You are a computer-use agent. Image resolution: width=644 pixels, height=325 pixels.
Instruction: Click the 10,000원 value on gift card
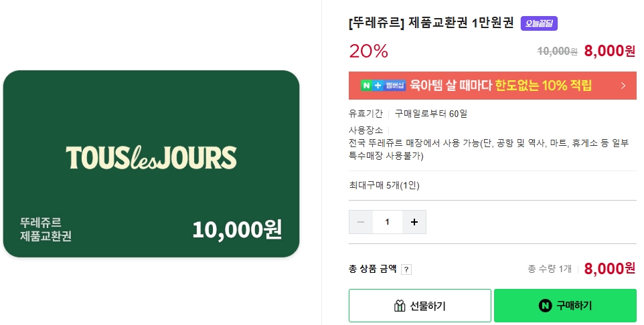pyautogui.click(x=237, y=229)
